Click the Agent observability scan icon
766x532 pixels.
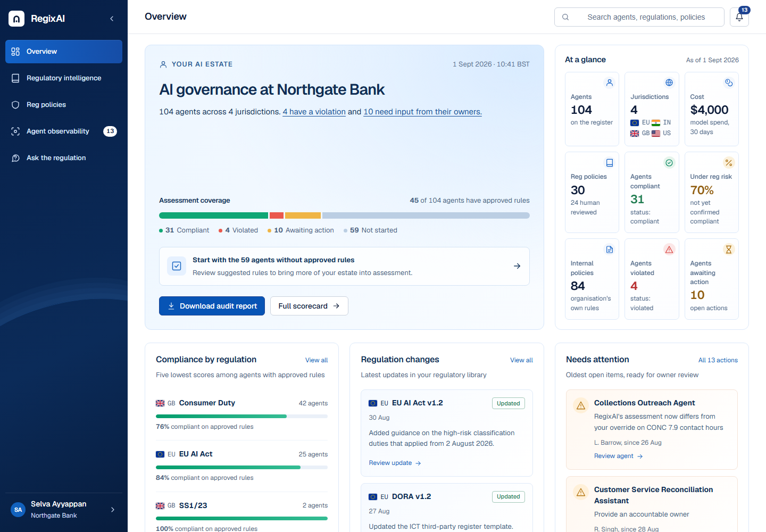(15, 131)
